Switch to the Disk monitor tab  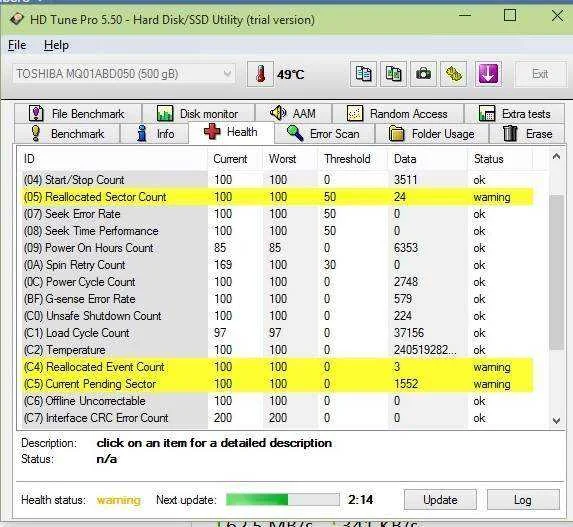click(x=198, y=114)
